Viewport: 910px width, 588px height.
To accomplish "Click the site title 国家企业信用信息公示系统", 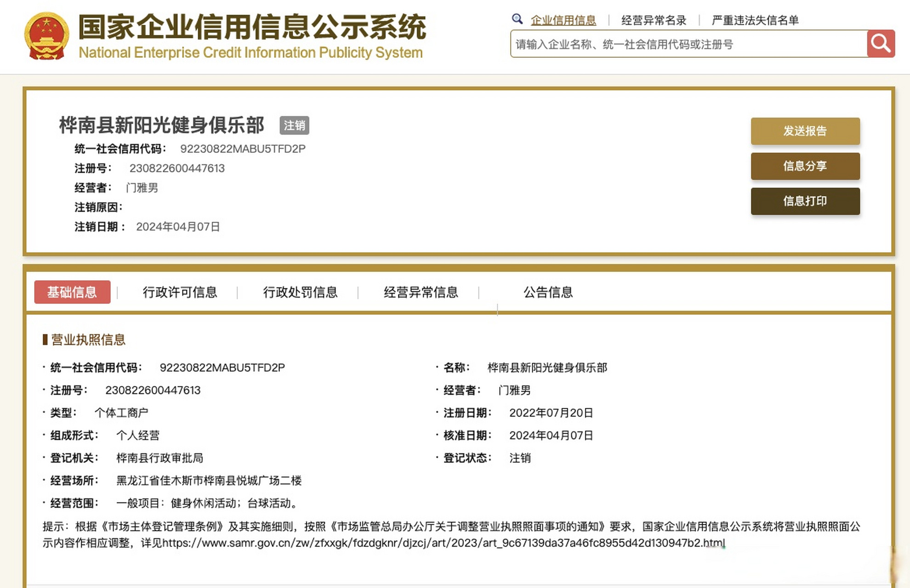I will pos(252,27).
